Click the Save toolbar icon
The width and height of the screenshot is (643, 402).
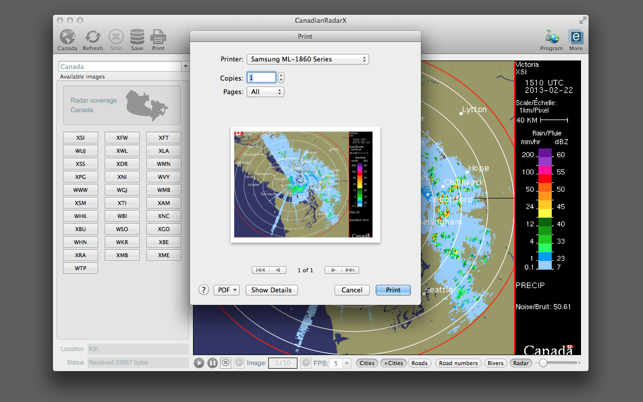[137, 40]
